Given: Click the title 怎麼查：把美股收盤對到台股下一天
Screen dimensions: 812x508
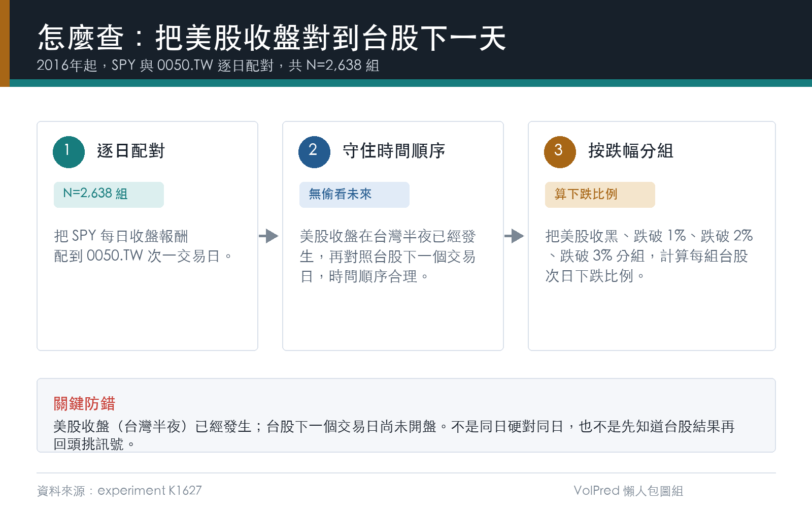Looking at the screenshot, I should pos(272,38).
